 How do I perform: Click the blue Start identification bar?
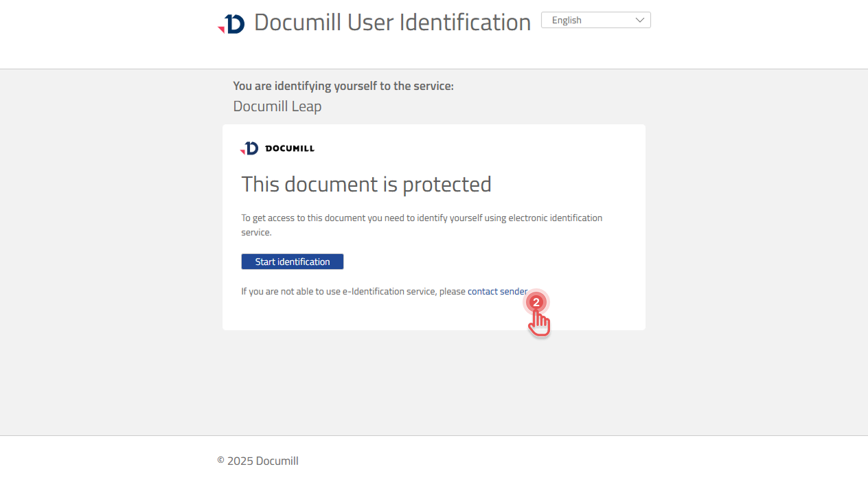292,262
